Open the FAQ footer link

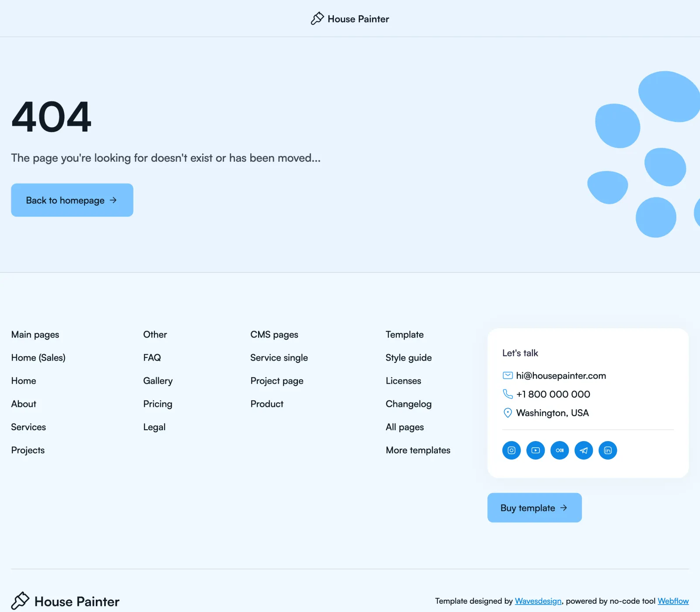coord(152,358)
